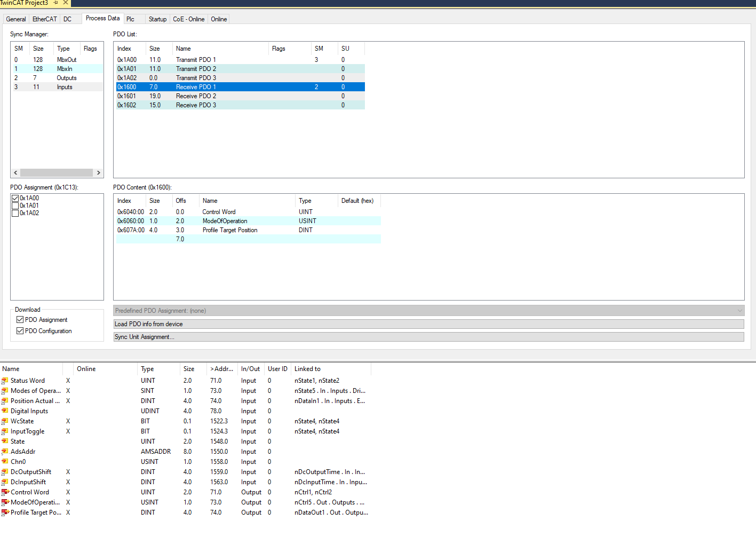756x544 pixels.
Task: Click the Sync Manager scroll right arrow
Action: [99, 173]
